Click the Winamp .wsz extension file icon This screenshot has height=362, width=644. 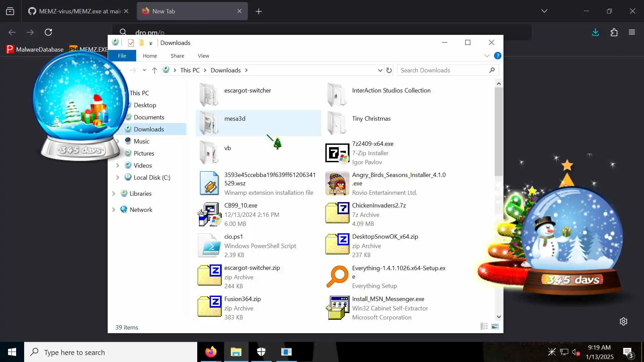pyautogui.click(x=209, y=183)
